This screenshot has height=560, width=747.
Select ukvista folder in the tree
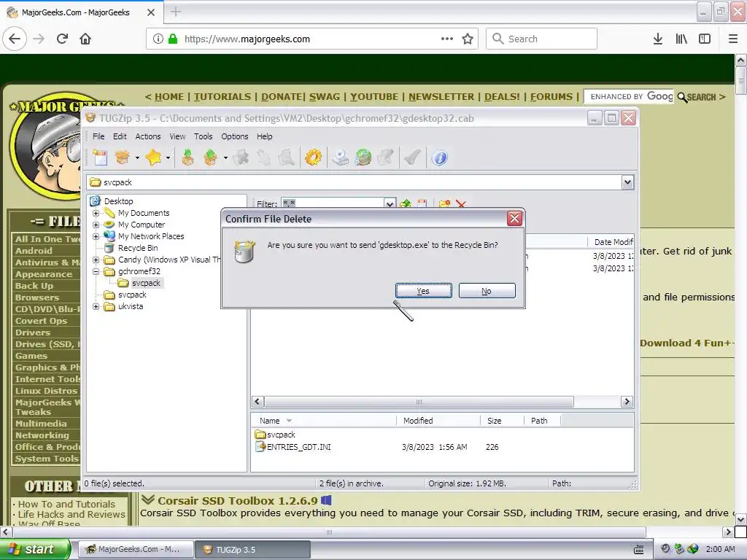131,306
